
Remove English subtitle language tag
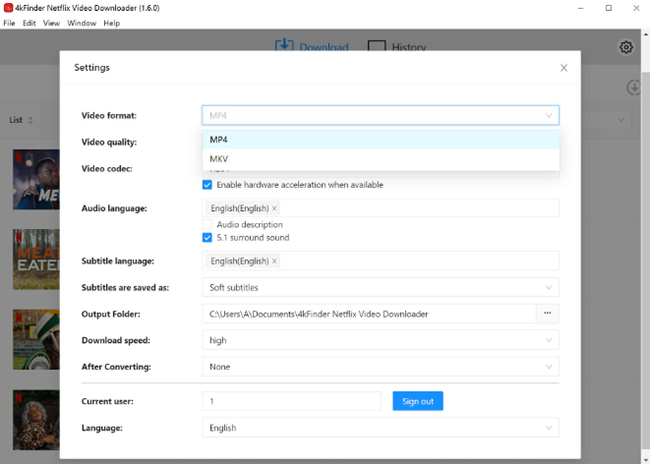(x=274, y=261)
